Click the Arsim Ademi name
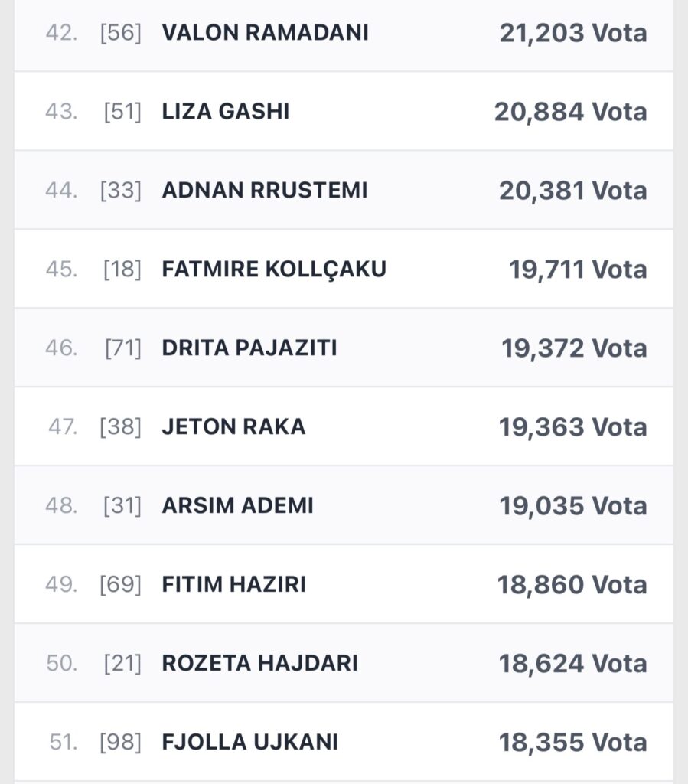The image size is (688, 784). click(x=238, y=506)
